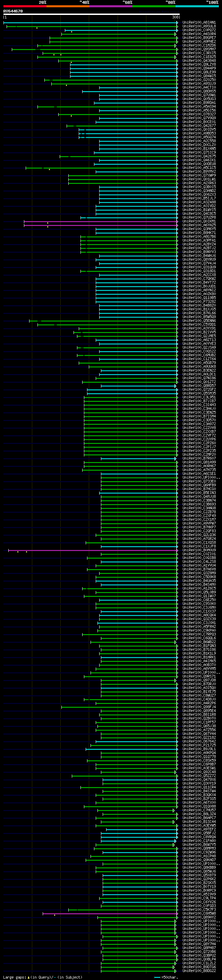The width and height of the screenshot is (222, 980).
Task: Click label UniRef100_C1L2L2
Action: [x=199, y=963]
